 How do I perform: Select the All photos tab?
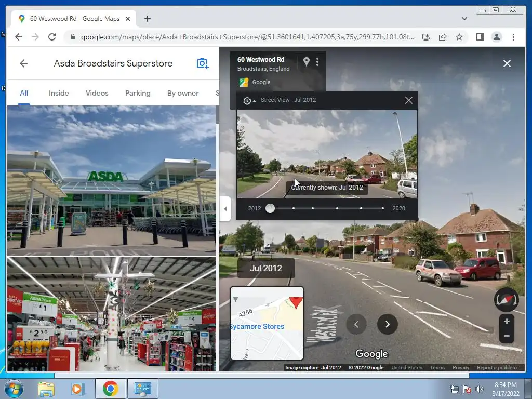pos(24,93)
